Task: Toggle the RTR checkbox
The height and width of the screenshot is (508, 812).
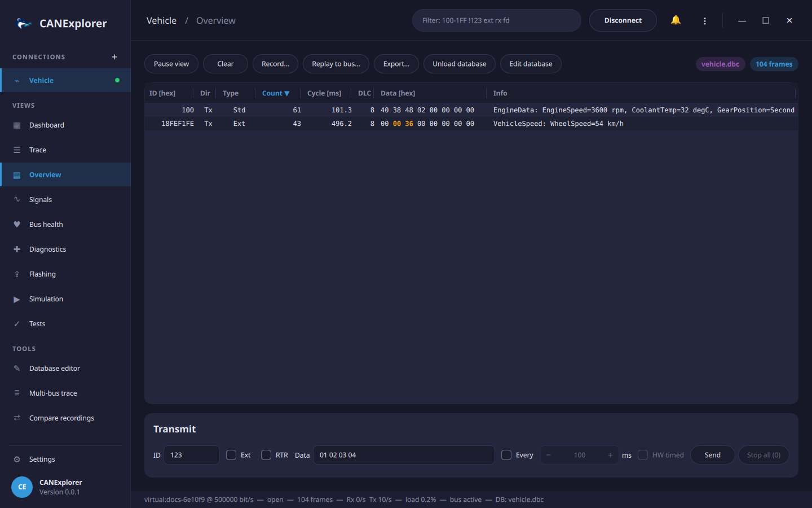Action: click(x=266, y=455)
